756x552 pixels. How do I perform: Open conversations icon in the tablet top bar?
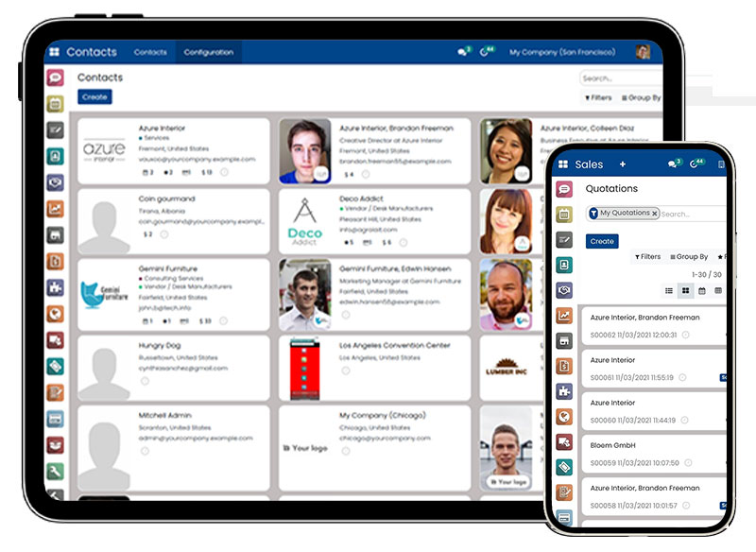tap(464, 51)
